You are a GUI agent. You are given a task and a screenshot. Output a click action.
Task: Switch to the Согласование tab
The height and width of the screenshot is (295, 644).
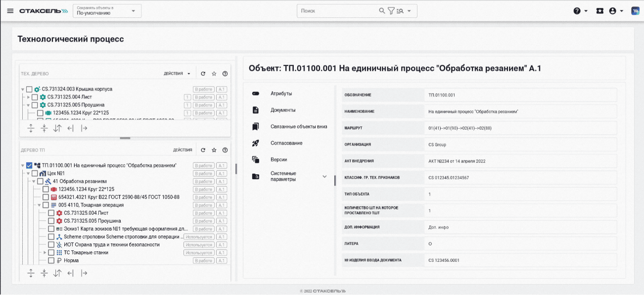[286, 143]
